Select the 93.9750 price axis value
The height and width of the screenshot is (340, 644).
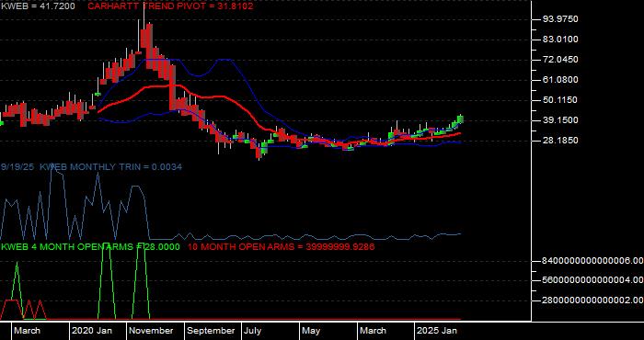(560, 19)
